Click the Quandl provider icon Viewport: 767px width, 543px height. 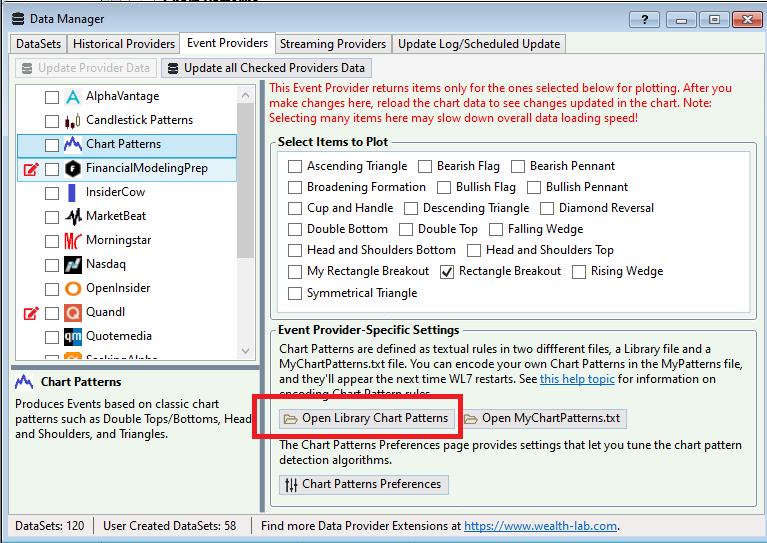(73, 313)
